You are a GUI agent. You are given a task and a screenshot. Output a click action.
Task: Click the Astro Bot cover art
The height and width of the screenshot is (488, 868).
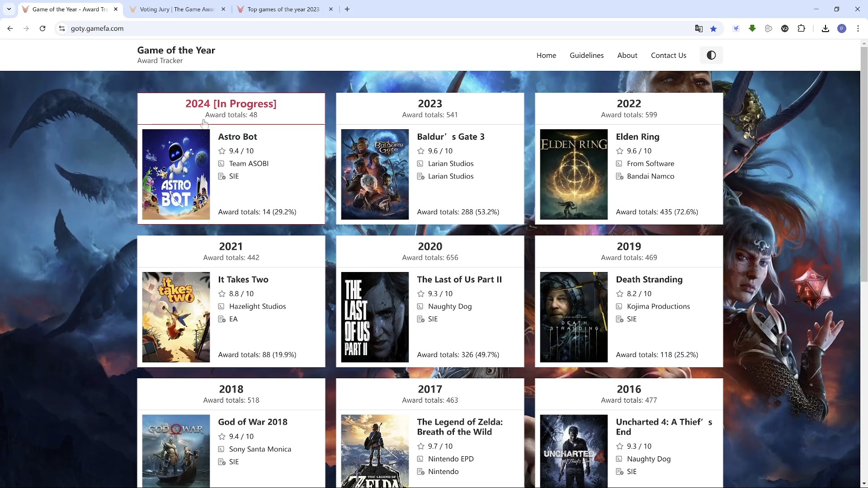click(176, 174)
